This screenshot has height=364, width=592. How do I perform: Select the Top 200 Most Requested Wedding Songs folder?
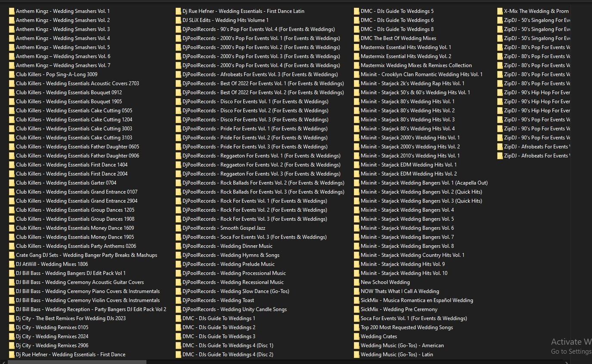click(406, 327)
